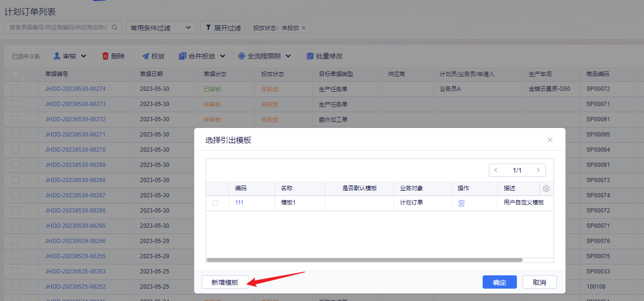
Task: Click the 编码 column header in dialog
Action: (x=241, y=188)
